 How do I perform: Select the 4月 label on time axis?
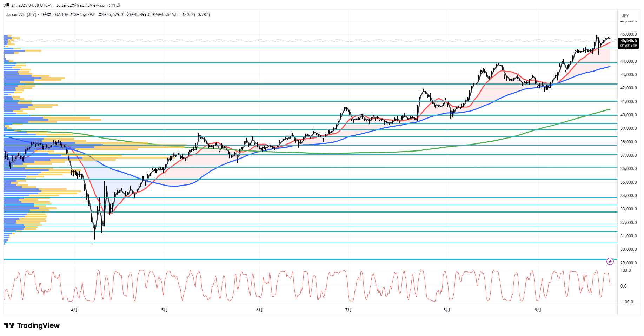coord(74,310)
